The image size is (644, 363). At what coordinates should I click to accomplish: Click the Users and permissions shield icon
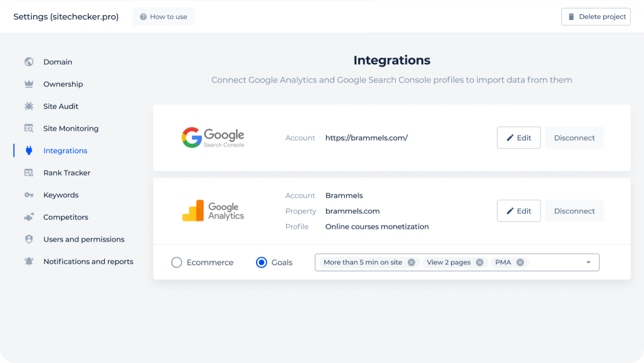29,239
